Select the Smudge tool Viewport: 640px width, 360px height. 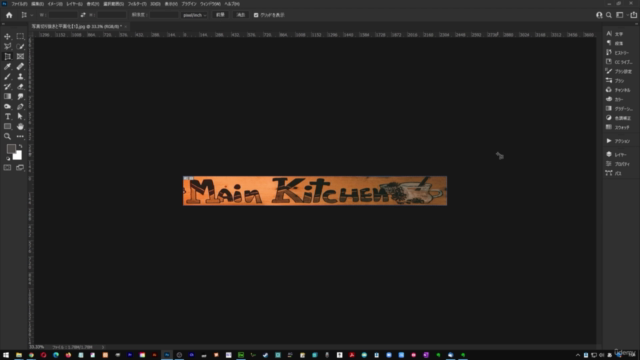[x=20, y=96]
